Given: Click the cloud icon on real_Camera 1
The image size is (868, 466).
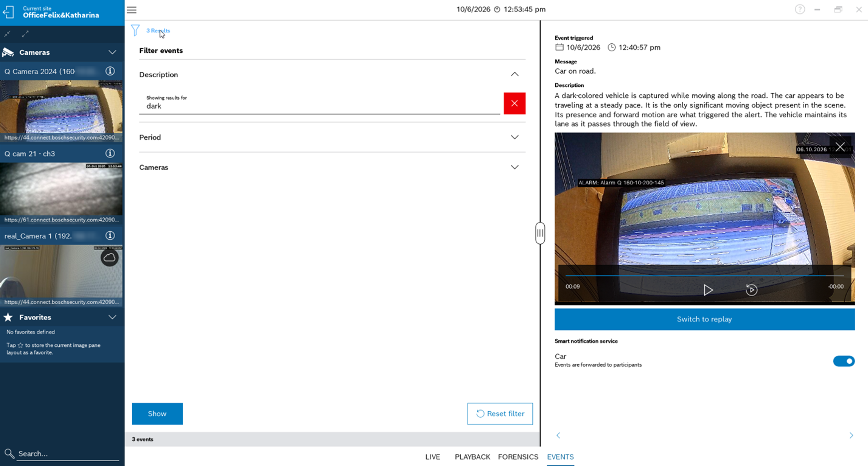Looking at the screenshot, I should [x=110, y=258].
